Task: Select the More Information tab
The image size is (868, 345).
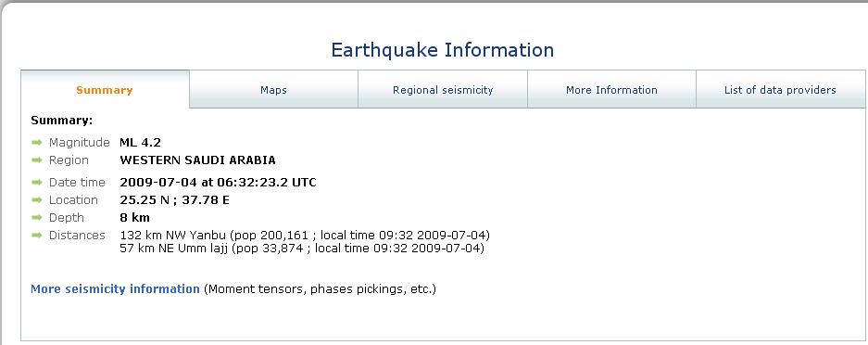Action: [611, 90]
